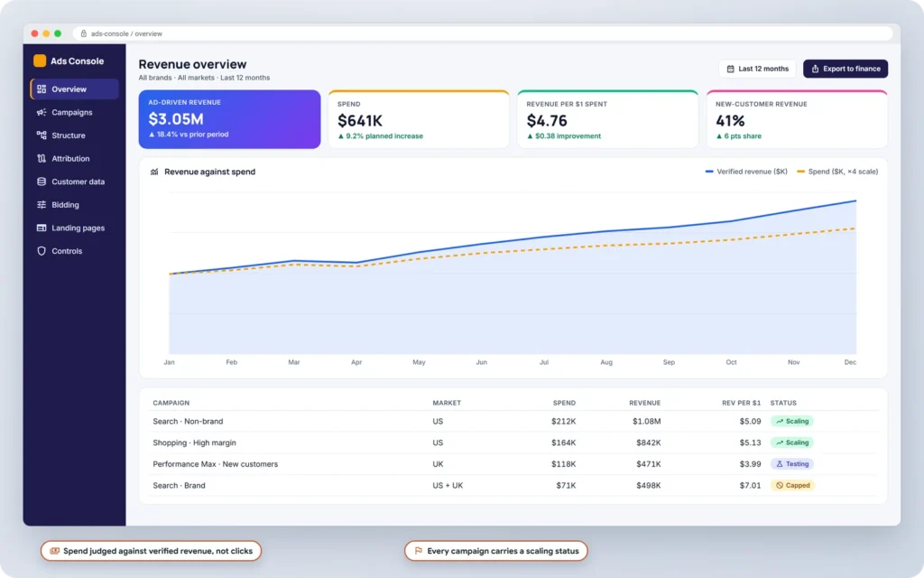924x578 pixels.
Task: Sort table by the MARKET column header
Action: coord(447,403)
